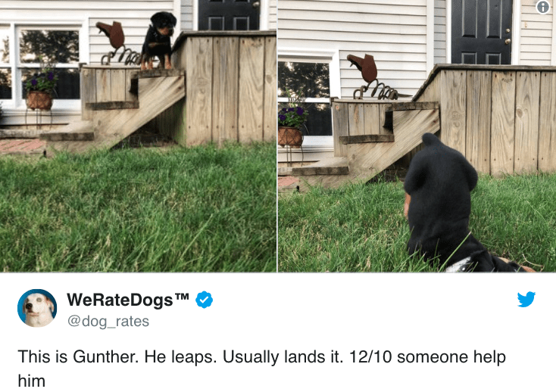Image resolution: width=556 pixels, height=392 pixels.
Task: Open the @dog_rates handle link
Action: click(108, 321)
